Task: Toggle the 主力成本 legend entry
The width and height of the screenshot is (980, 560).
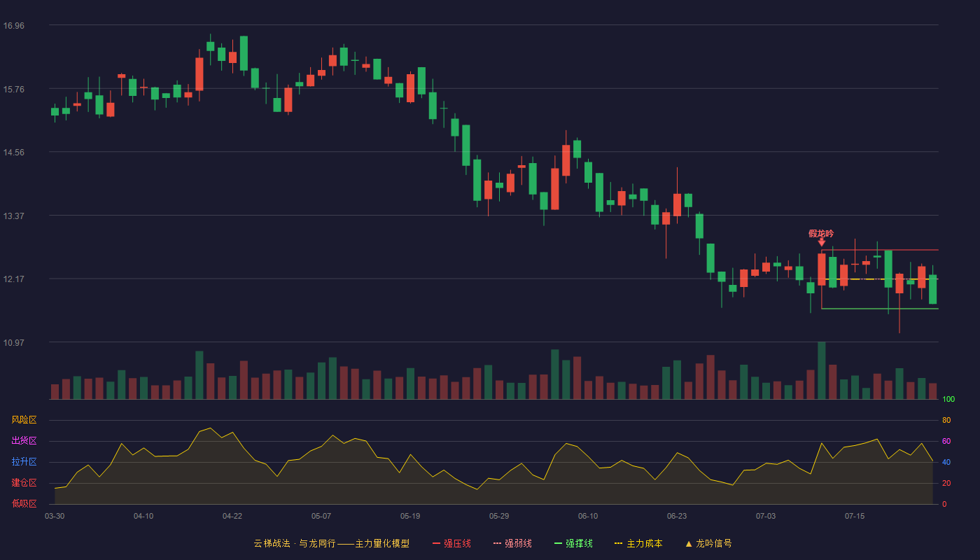Action: click(x=638, y=543)
